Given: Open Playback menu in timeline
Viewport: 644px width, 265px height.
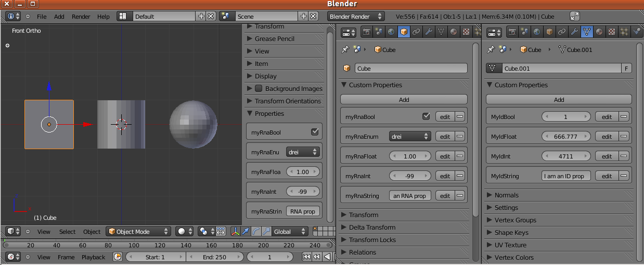Looking at the screenshot, I should pyautogui.click(x=93, y=257).
